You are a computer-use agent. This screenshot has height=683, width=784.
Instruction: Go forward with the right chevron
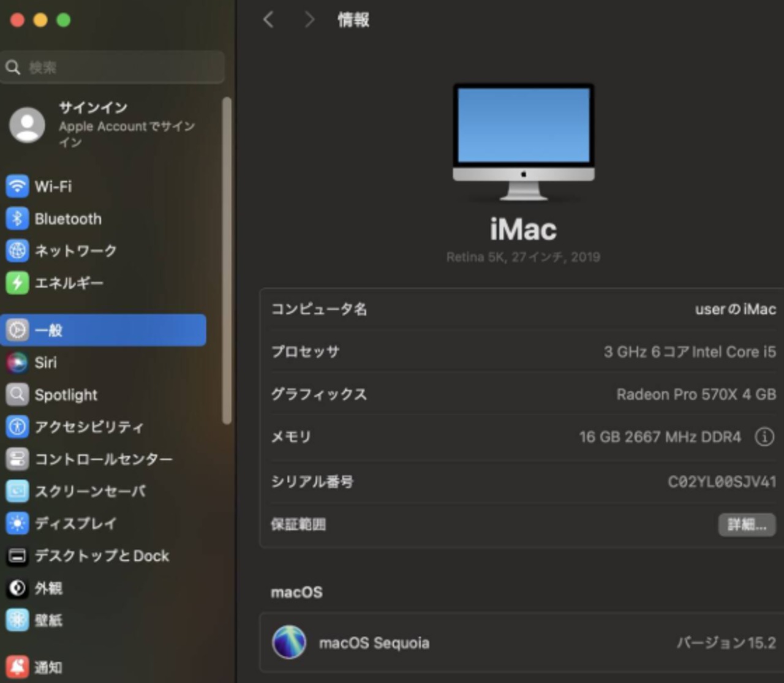tap(309, 20)
